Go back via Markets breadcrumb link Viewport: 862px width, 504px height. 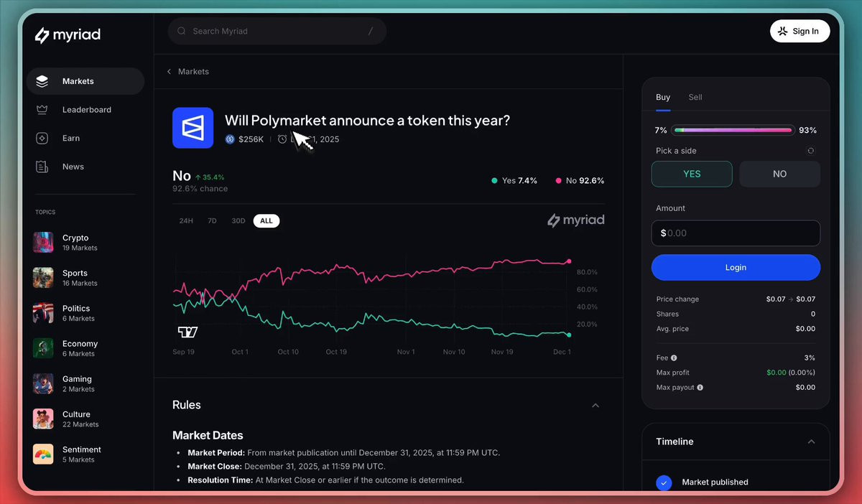[x=193, y=72]
